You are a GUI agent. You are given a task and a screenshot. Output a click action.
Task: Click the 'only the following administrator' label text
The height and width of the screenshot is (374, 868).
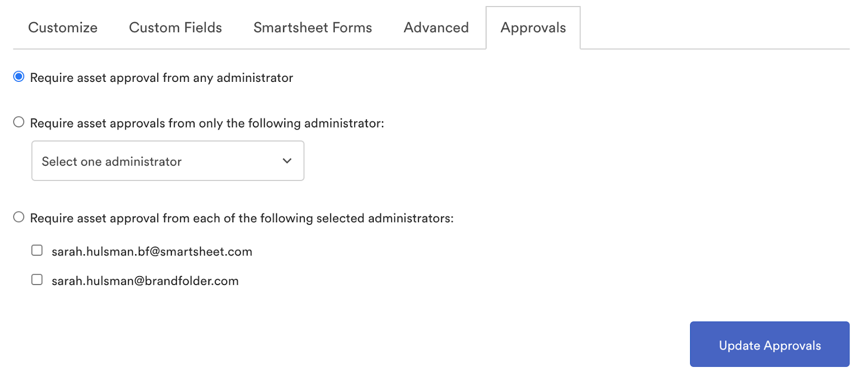pos(207,124)
